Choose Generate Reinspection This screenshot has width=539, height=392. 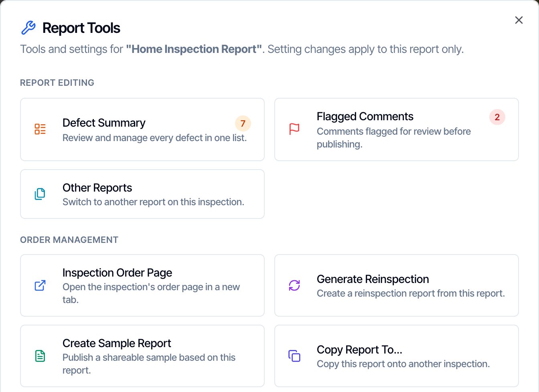coord(397,285)
